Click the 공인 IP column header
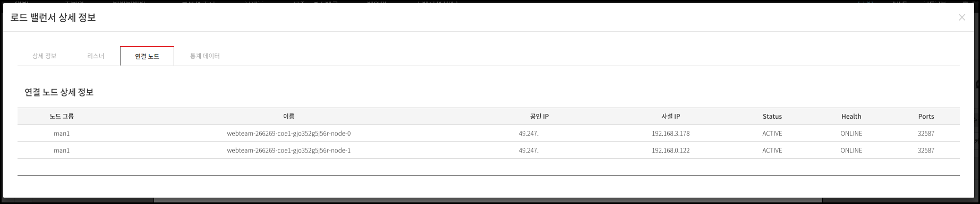 coord(539,117)
